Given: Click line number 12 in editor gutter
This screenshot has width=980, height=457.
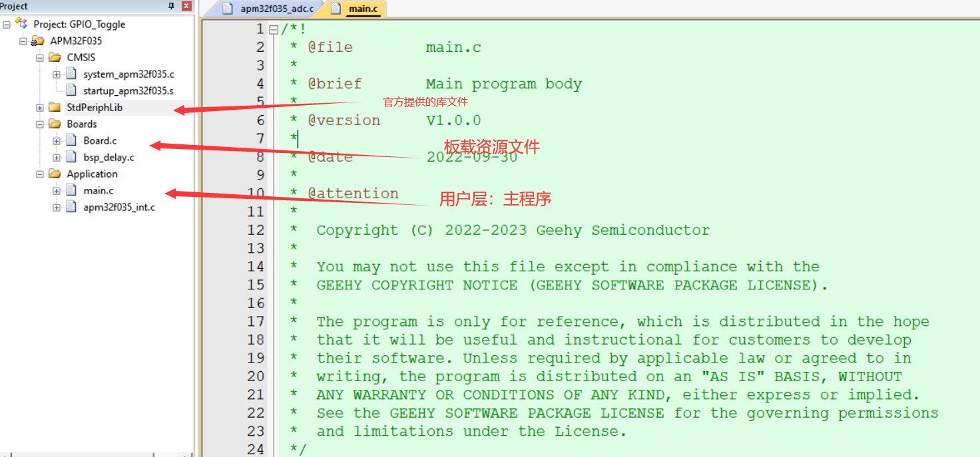Looking at the screenshot, I should (x=256, y=230).
